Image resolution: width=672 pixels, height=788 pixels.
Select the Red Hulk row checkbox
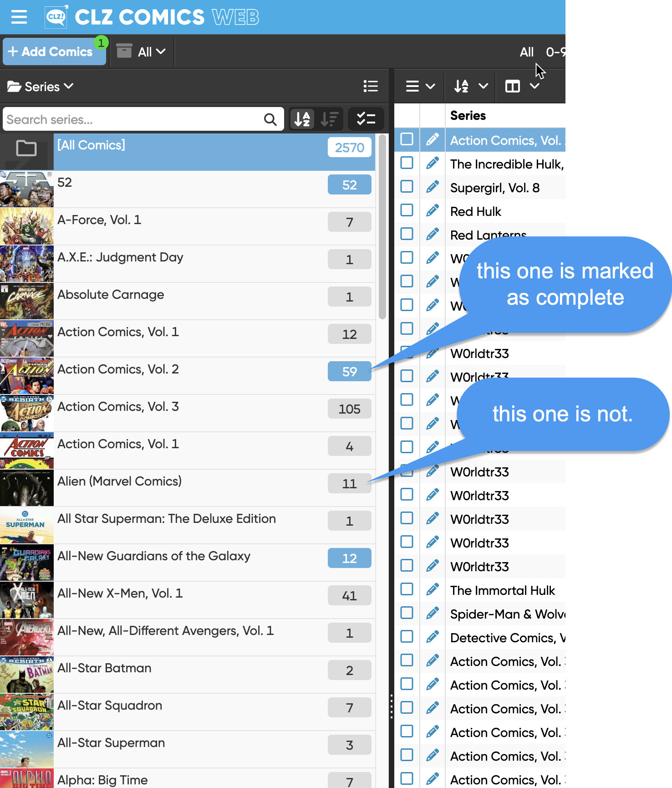click(x=407, y=210)
